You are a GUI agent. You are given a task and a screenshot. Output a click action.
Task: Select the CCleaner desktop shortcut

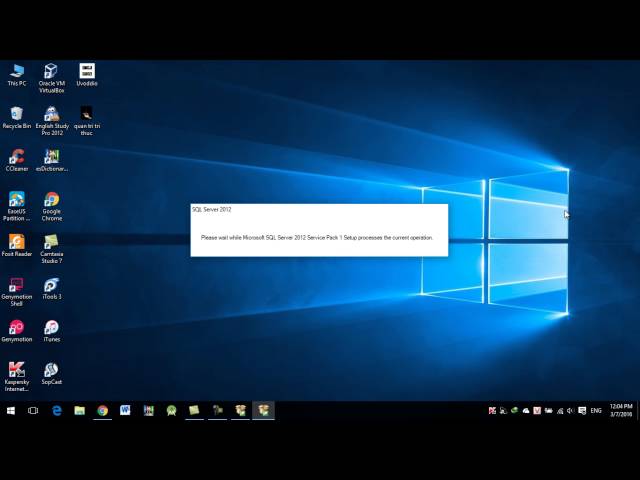(17, 160)
